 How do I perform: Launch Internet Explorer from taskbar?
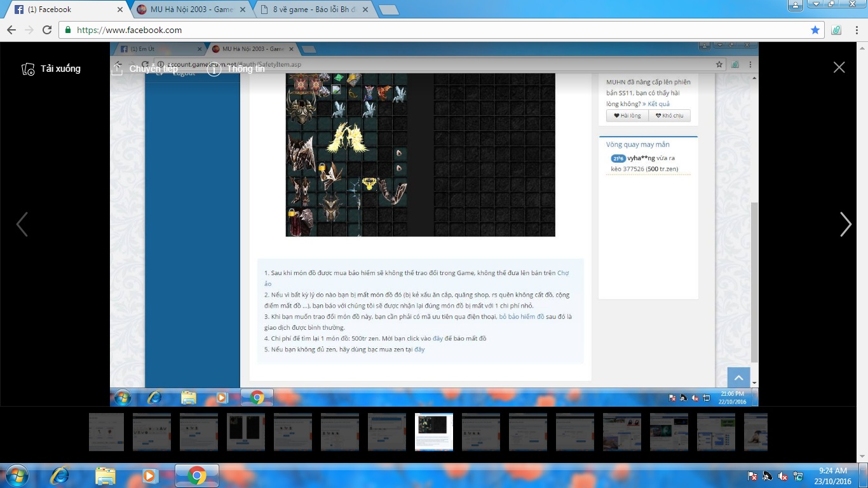[60, 476]
